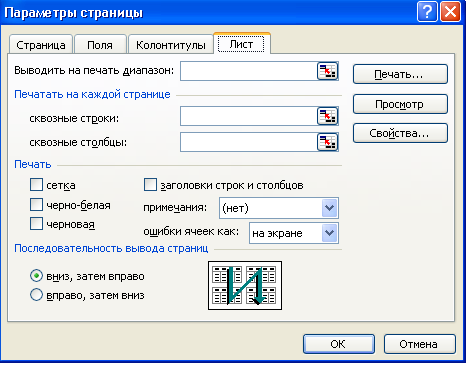Viewport: 468px width, 365px height.
Task: Expand the примечания dropdown
Action: coord(329,208)
